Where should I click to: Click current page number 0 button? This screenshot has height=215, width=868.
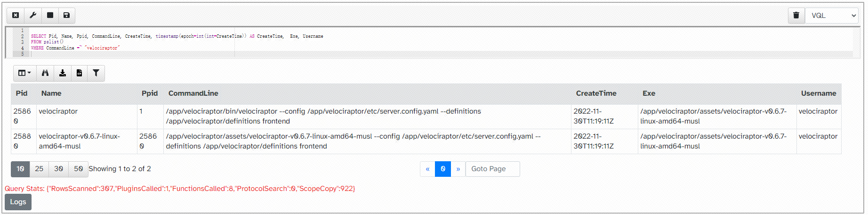click(443, 169)
